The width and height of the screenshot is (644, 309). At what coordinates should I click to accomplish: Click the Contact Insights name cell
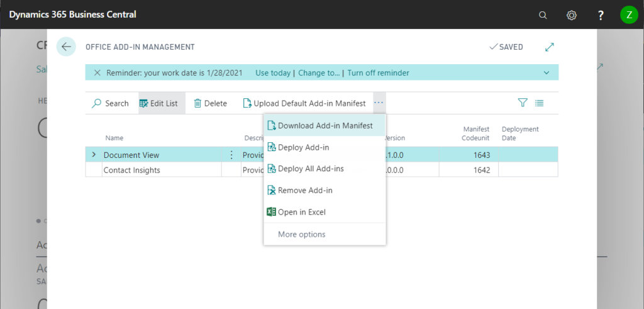pyautogui.click(x=162, y=170)
